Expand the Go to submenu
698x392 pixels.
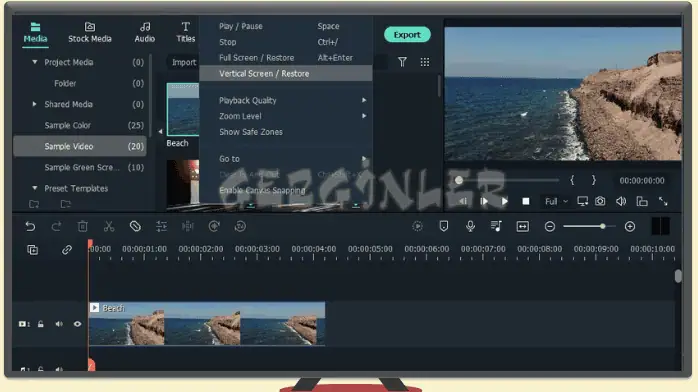tap(286, 159)
